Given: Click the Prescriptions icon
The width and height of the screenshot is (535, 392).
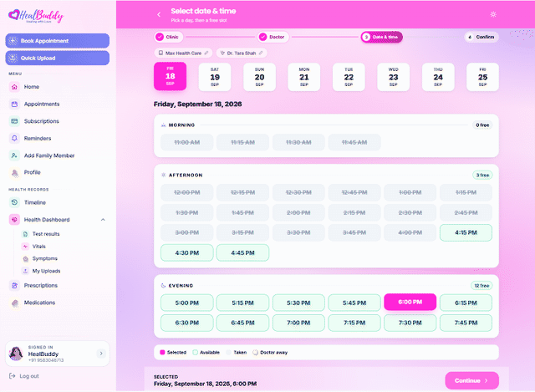Looking at the screenshot, I should (x=14, y=286).
